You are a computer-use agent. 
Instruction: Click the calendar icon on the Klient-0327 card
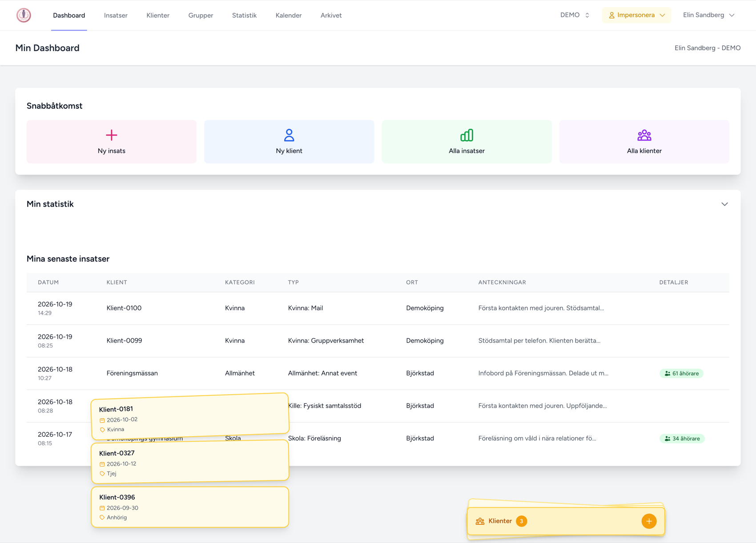point(102,464)
